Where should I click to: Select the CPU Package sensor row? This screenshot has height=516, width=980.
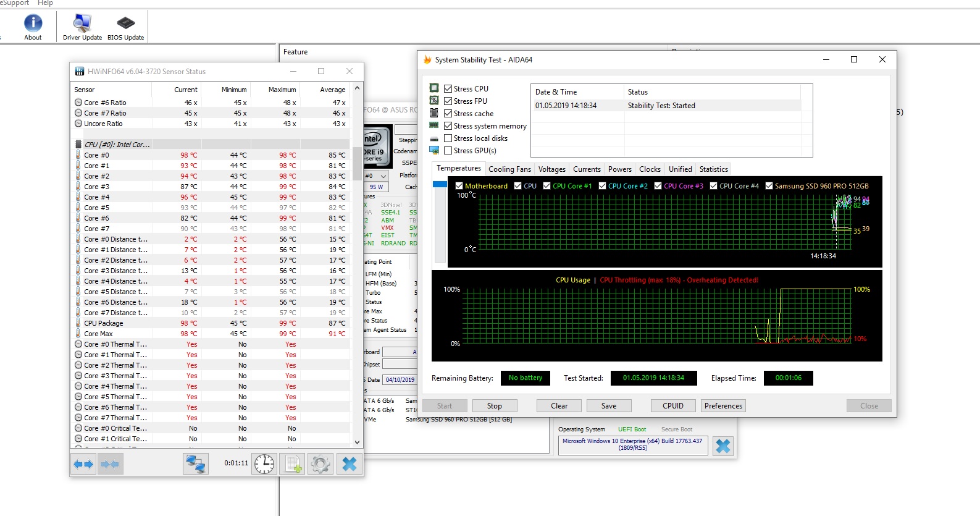tap(210, 323)
